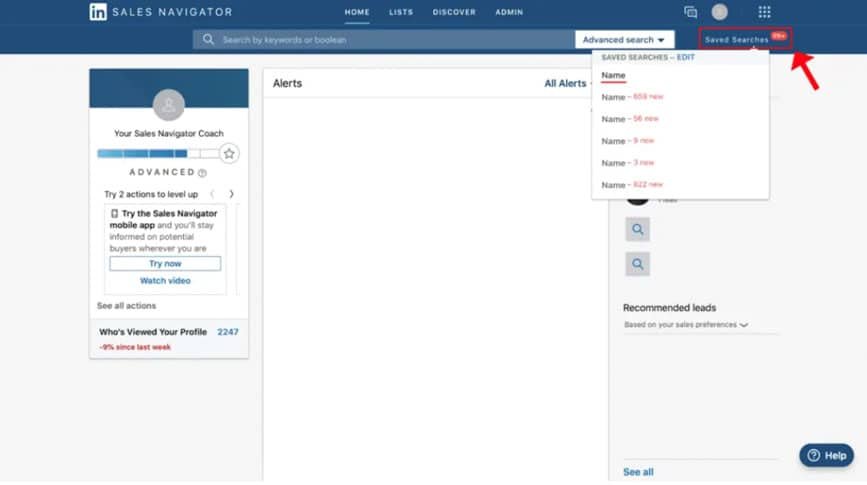Open the messaging icon in the header

690,12
